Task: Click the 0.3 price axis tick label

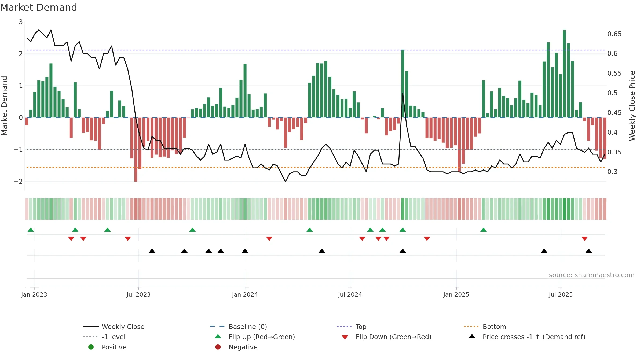Action: [613, 172]
